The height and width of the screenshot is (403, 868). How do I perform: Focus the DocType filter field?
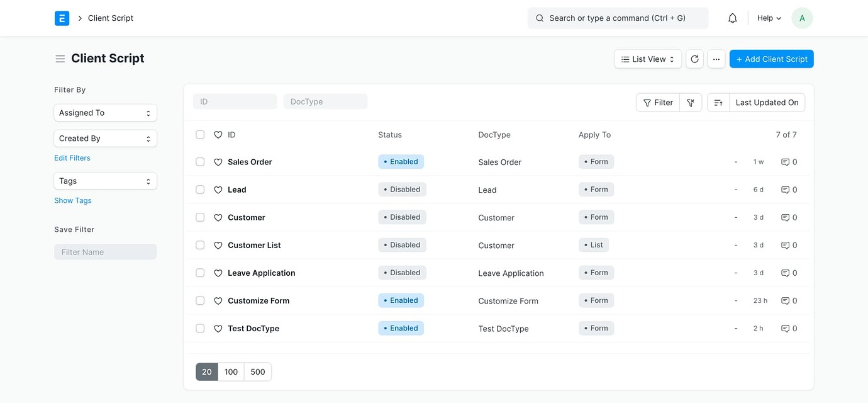coord(325,101)
